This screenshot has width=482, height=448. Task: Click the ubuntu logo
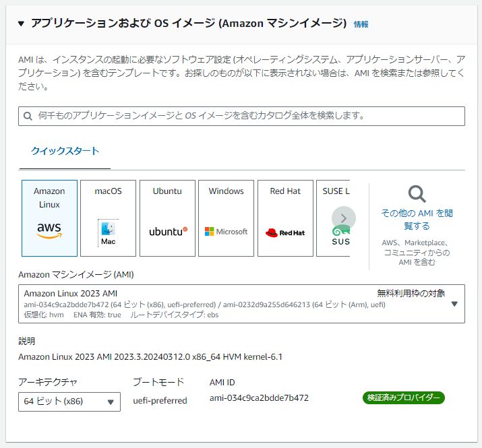168,231
